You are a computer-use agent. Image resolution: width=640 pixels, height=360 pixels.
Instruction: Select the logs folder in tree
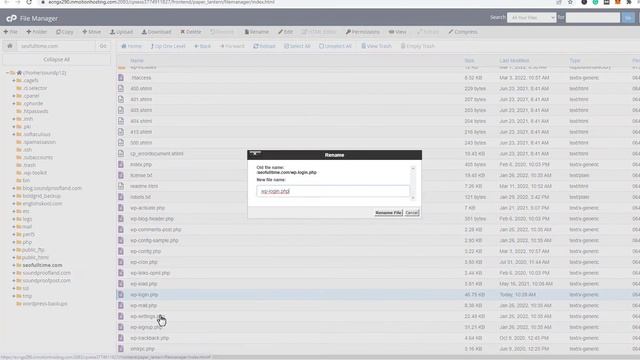tap(27, 219)
